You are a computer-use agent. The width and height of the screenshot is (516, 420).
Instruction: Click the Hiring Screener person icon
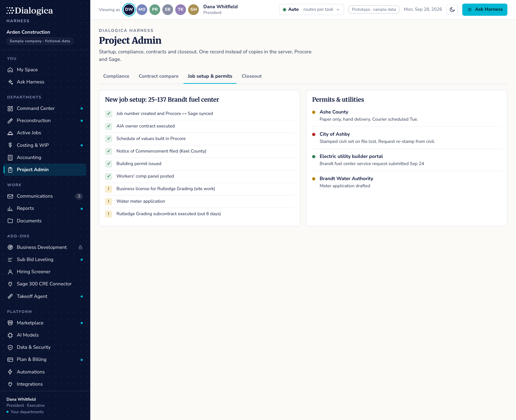pyautogui.click(x=10, y=272)
